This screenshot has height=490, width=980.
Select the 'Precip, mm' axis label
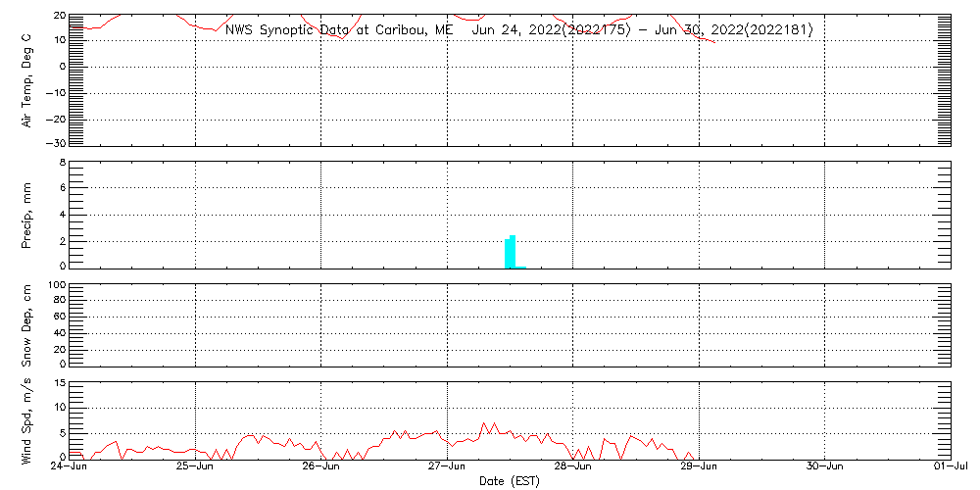point(27,215)
